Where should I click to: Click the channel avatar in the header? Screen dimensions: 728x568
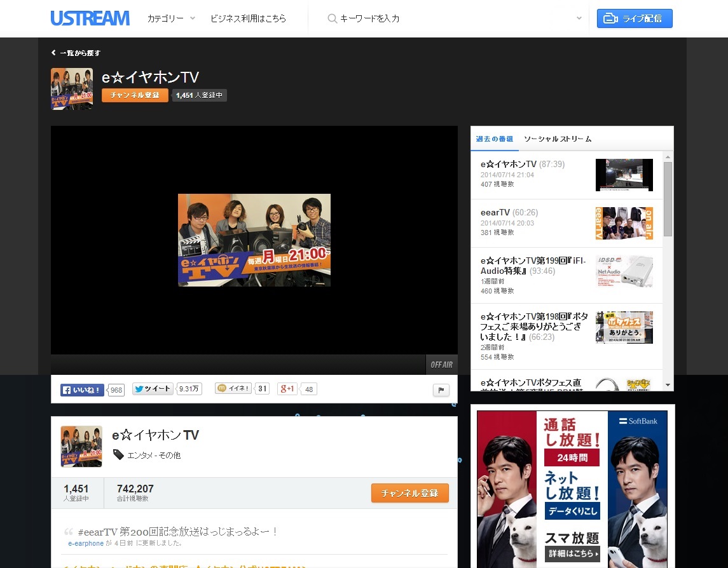point(71,89)
